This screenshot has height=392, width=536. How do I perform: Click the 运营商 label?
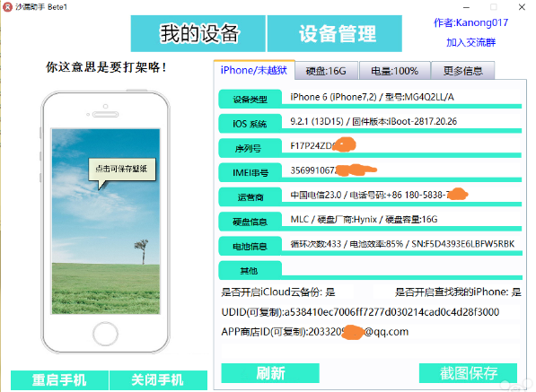tap(250, 197)
